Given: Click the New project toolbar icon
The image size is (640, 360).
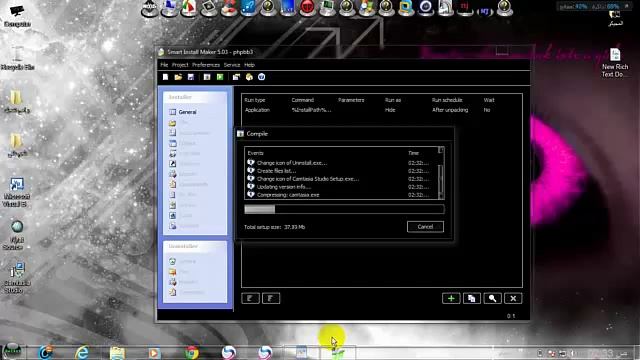Looking at the screenshot, I should pos(165,77).
